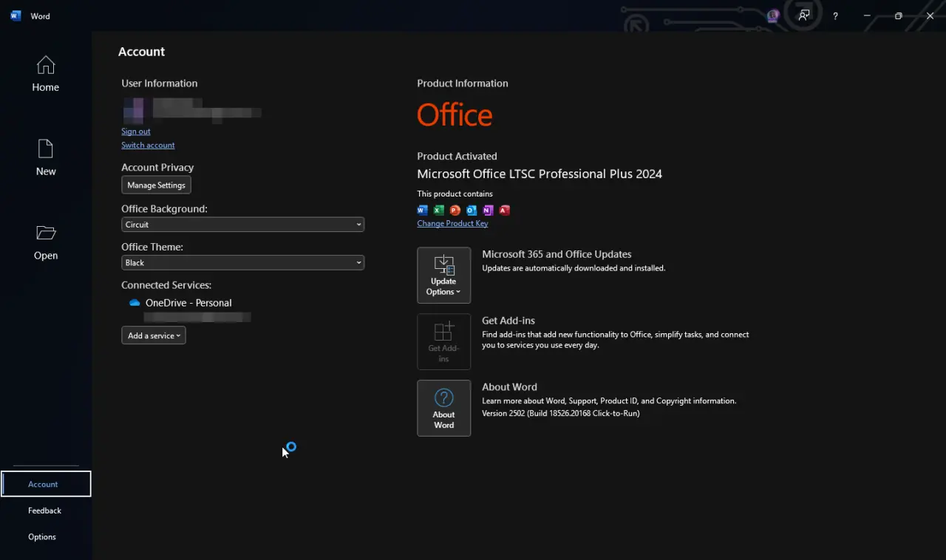Select the Account tab in sidebar
Image resolution: width=946 pixels, height=560 pixels.
pos(46,484)
